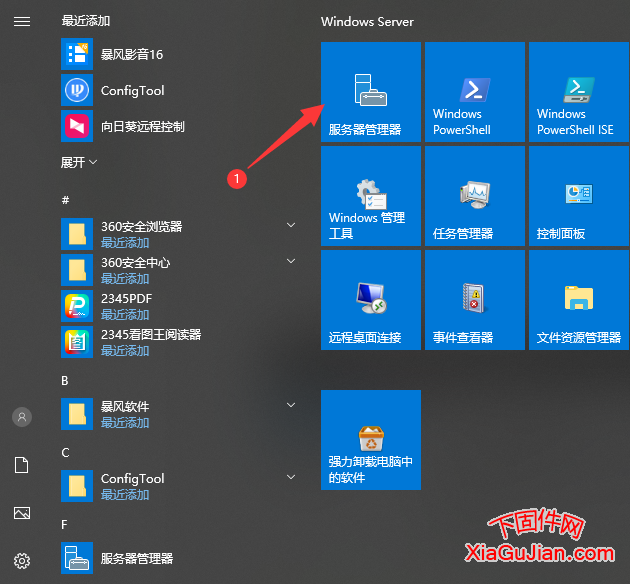
Task: Click the Windows Server group title
Action: pos(367,22)
